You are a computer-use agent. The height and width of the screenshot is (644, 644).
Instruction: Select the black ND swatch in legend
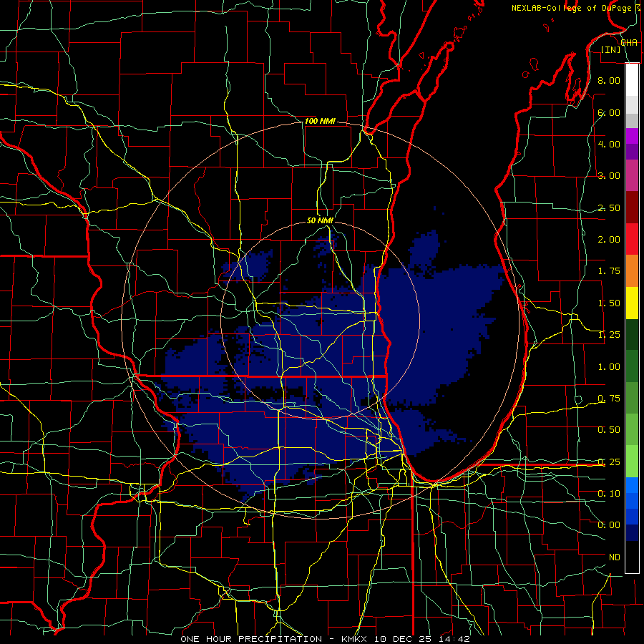[x=632, y=557]
